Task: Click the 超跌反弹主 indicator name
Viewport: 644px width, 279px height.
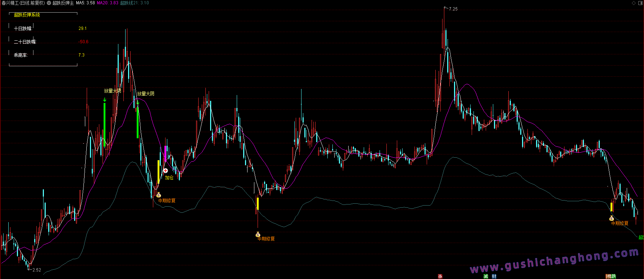Action: (63, 3)
